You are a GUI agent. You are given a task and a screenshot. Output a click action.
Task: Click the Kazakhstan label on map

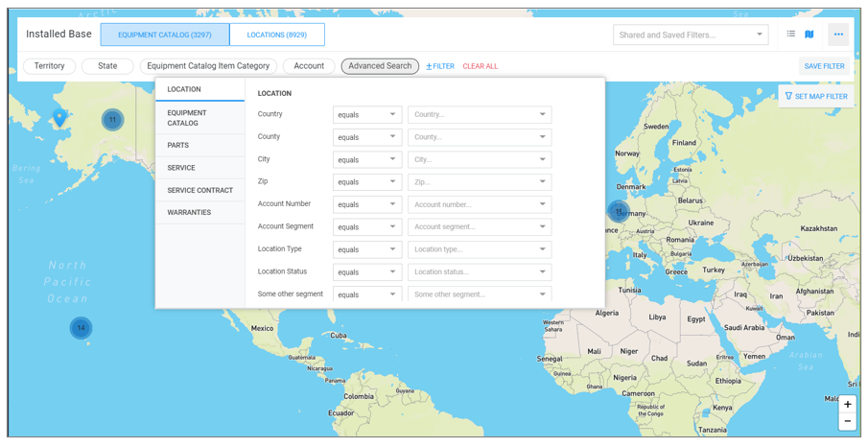[x=819, y=228]
